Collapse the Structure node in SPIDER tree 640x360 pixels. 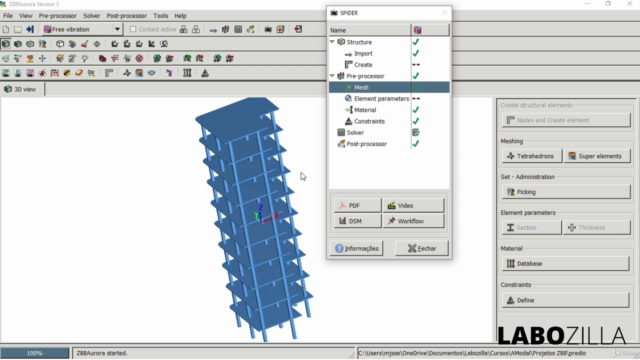(332, 42)
